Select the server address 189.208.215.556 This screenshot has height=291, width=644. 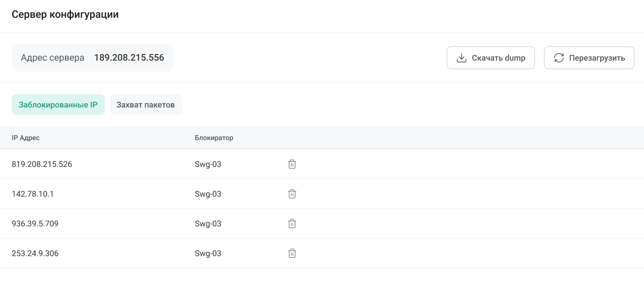pyautogui.click(x=129, y=58)
